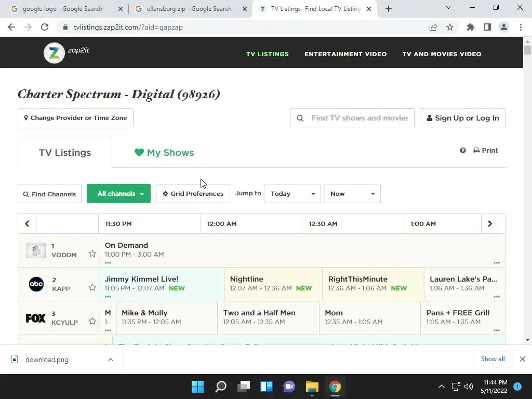Close the downloads bar
532x399 pixels.
click(x=523, y=359)
